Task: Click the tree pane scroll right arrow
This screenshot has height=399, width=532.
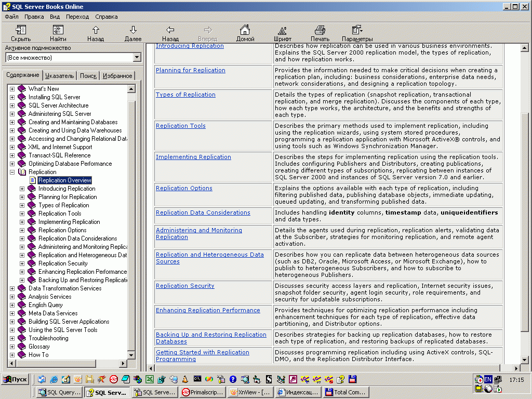Action: click(123, 363)
